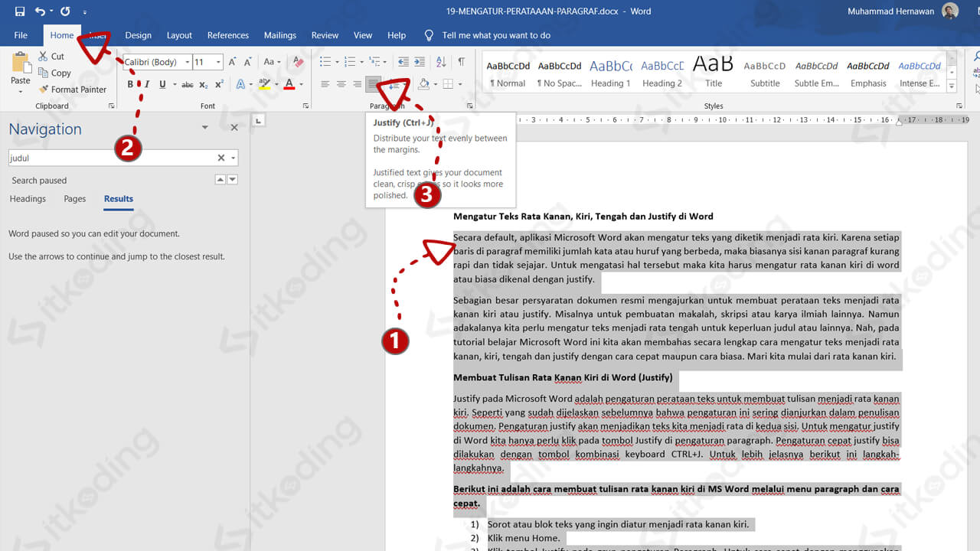Open the font size dropdown showing 11

pyautogui.click(x=219, y=62)
